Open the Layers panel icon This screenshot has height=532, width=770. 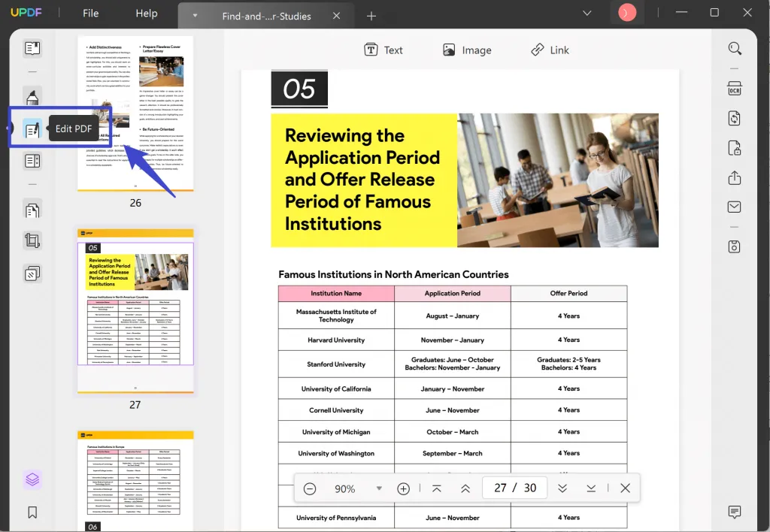tap(32, 479)
